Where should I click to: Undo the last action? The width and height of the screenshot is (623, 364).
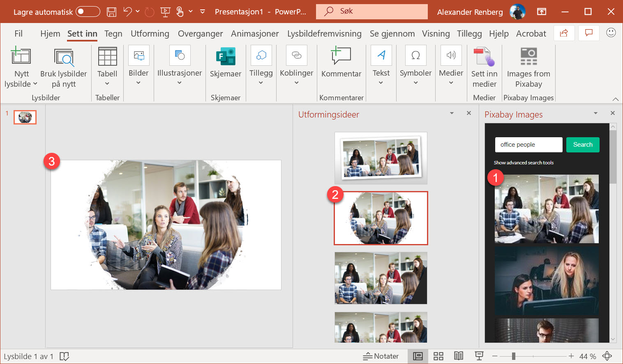(127, 12)
